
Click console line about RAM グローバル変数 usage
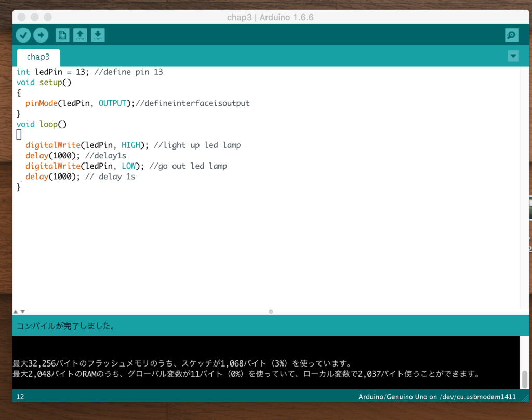click(247, 374)
